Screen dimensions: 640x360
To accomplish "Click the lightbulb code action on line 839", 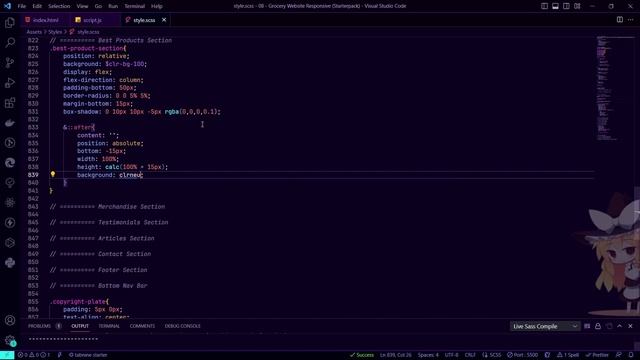I will click(x=53, y=174).
